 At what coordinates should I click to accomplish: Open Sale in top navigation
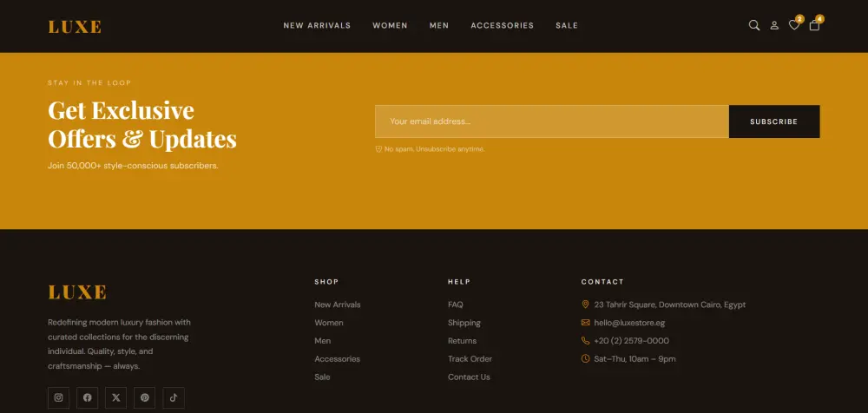click(x=567, y=25)
